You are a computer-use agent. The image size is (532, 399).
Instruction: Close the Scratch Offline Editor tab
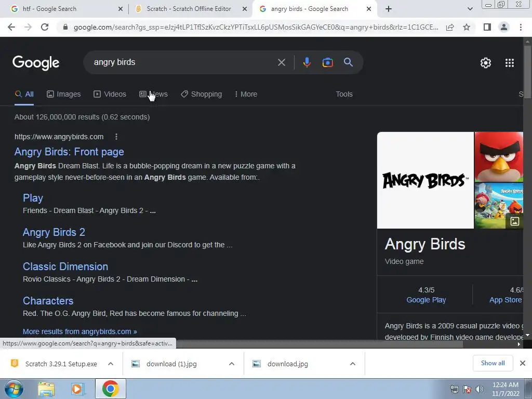pos(245,9)
